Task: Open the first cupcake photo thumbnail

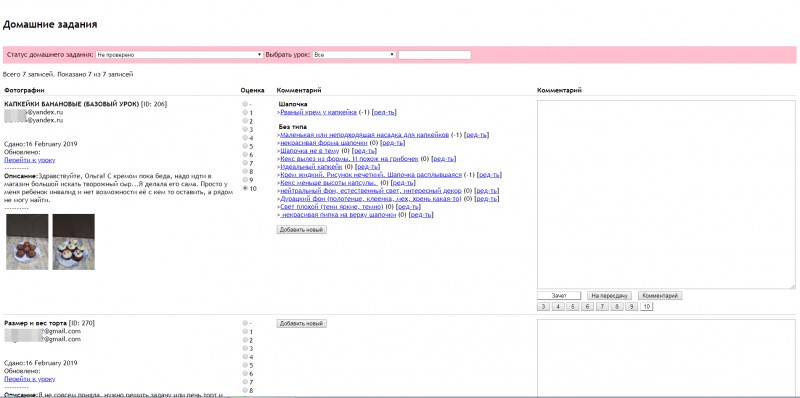Action: [x=27, y=242]
